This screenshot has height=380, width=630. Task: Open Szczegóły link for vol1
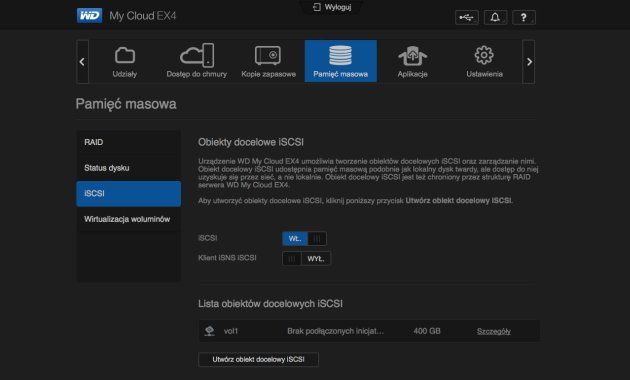pos(493,331)
